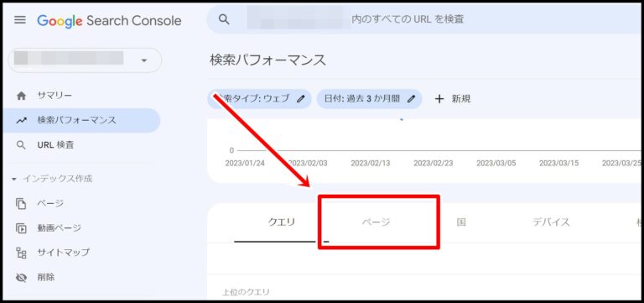This screenshot has height=303, width=644.
Task: Select 検索パフォーマンス in the sidebar
Action: click(81, 121)
